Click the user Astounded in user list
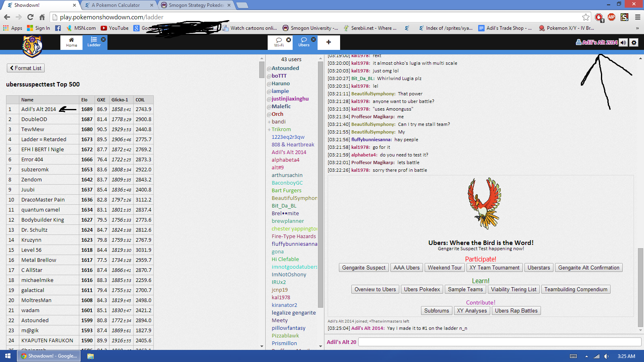644x362 pixels. pos(285,68)
